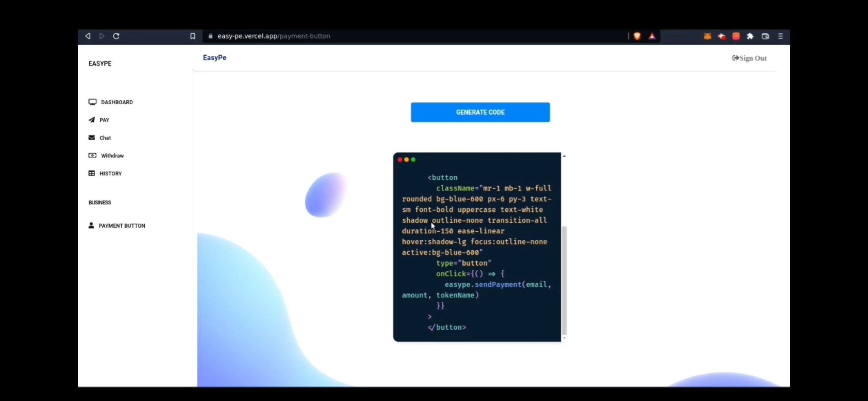
Task: Open the Brave Shields lion icon
Action: coord(637,36)
